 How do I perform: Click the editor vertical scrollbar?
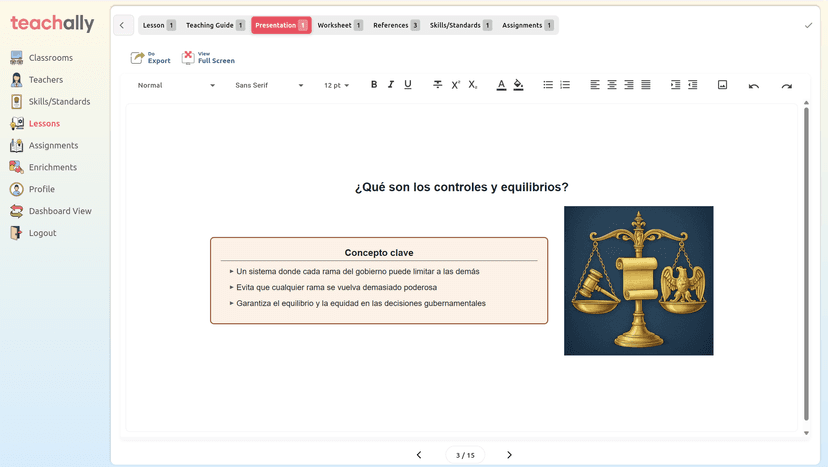(x=806, y=264)
